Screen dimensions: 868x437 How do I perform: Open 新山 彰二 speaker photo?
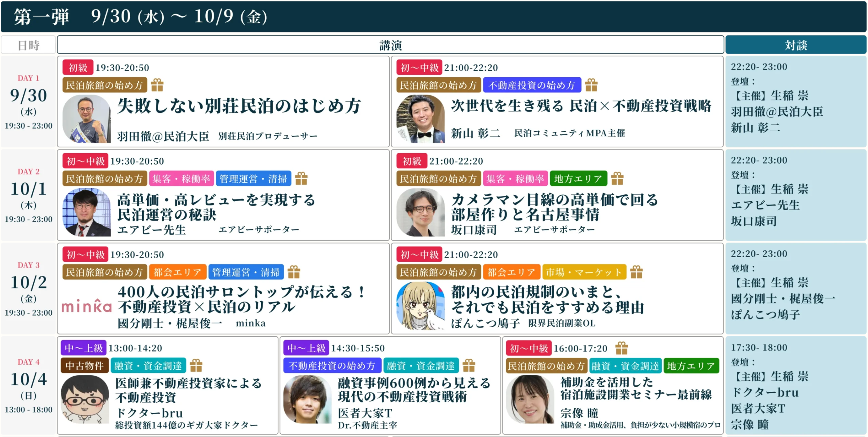tap(421, 119)
